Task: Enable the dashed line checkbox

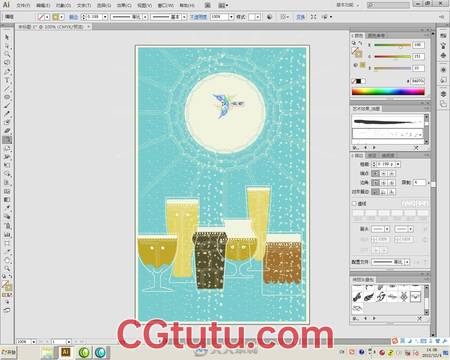Action: coord(355,203)
